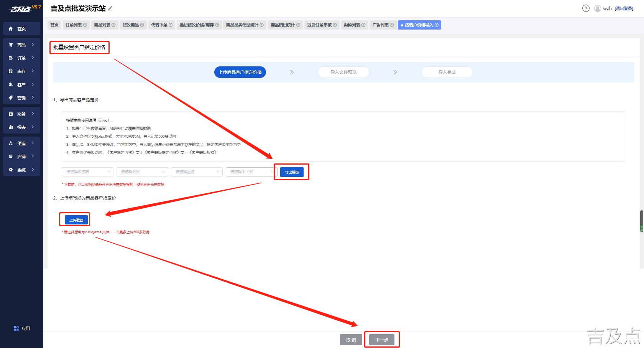Open the 营销 sidebar menu
This screenshot has width=644, height=348.
point(21,98)
